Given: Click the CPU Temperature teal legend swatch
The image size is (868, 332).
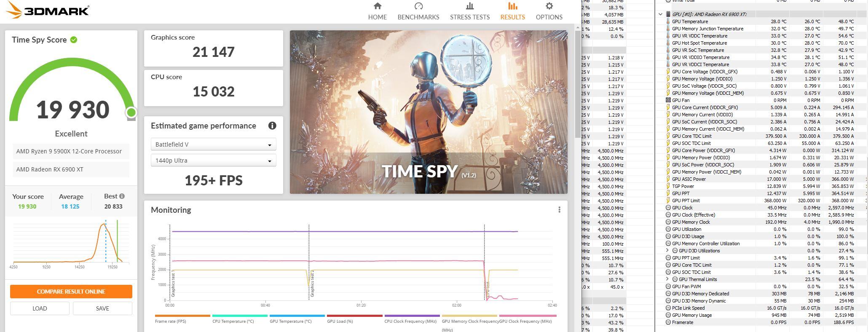Looking at the screenshot, I should click(240, 316).
